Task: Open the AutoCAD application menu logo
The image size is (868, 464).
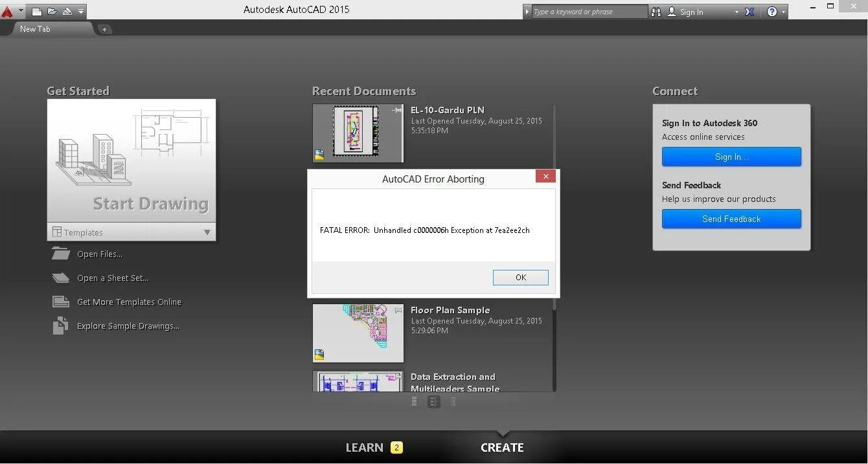Action: (x=7, y=11)
